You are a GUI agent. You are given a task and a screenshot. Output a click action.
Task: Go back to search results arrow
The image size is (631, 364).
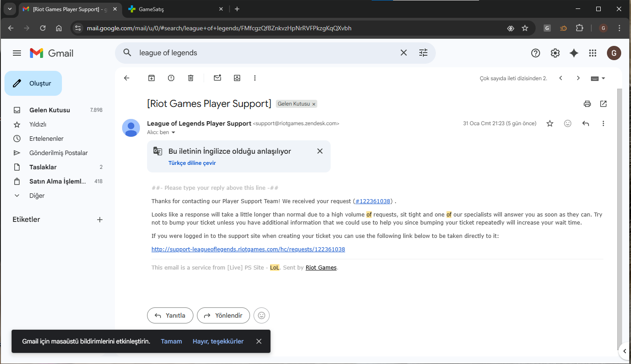click(127, 78)
